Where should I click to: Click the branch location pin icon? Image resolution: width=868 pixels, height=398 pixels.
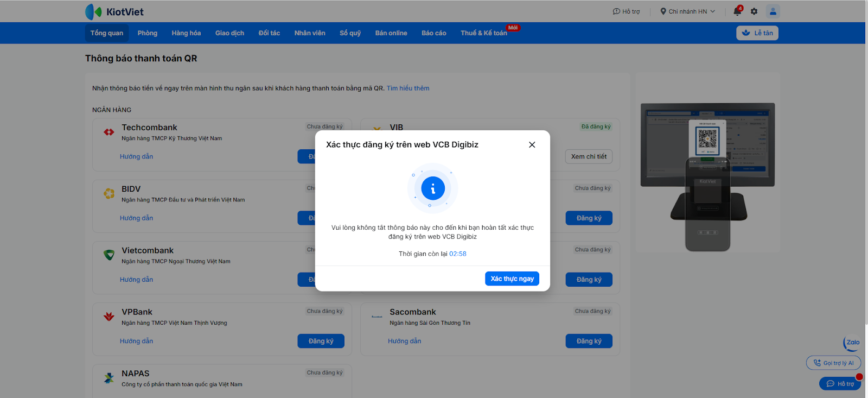tap(663, 11)
